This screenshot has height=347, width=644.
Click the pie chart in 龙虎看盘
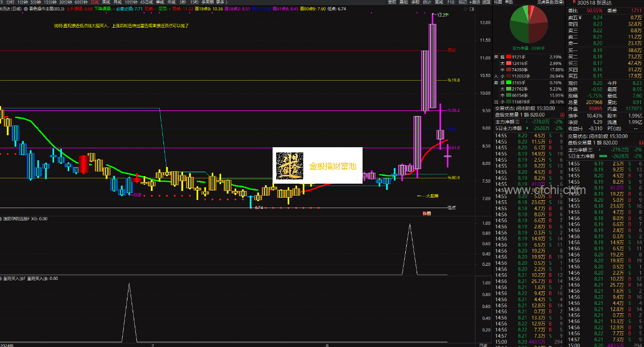529,25
